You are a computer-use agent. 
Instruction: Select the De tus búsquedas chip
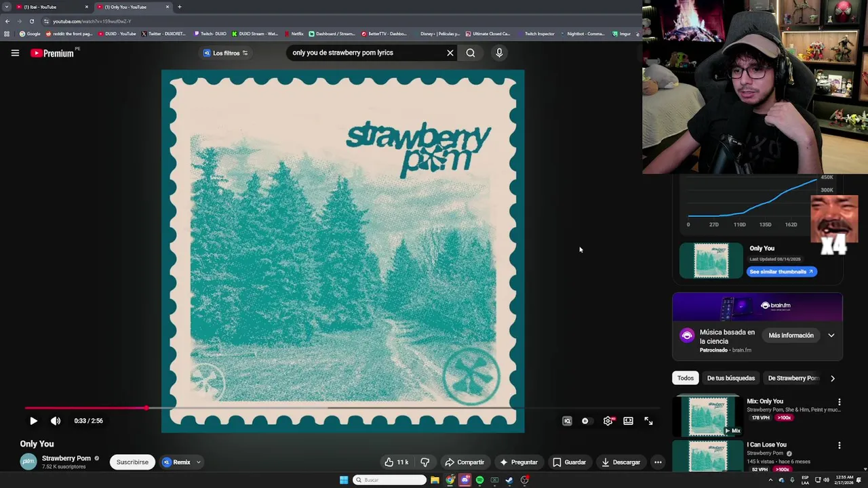(x=731, y=378)
